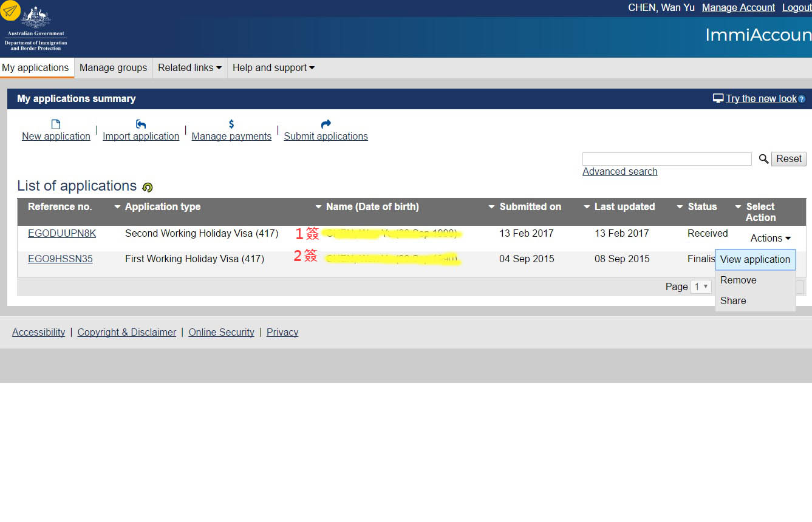Open the Accessibility footer link
Viewport: 812px width, 522px height.
click(38, 332)
